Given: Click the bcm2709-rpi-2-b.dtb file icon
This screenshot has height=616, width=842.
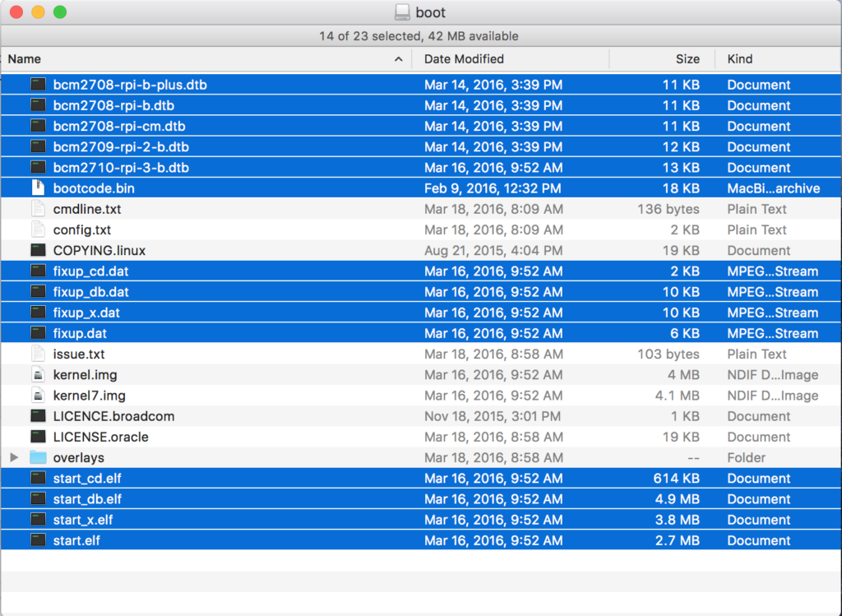Looking at the screenshot, I should (38, 146).
